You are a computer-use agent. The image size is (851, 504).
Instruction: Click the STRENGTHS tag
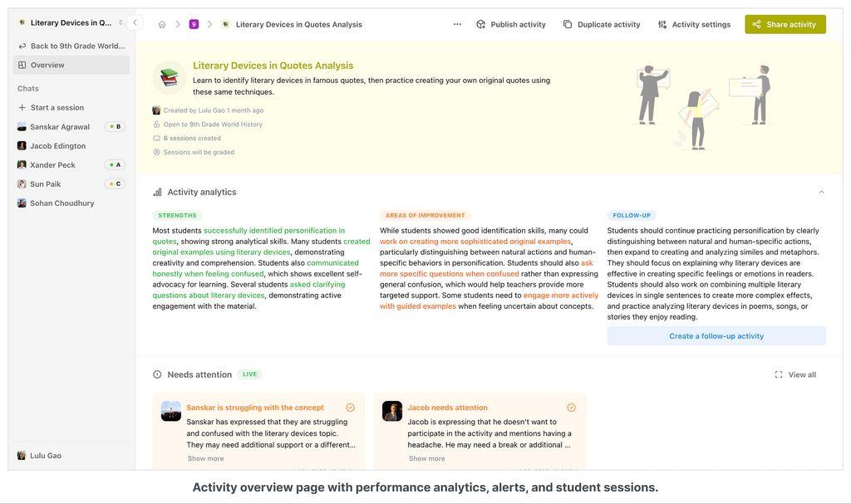coord(177,215)
